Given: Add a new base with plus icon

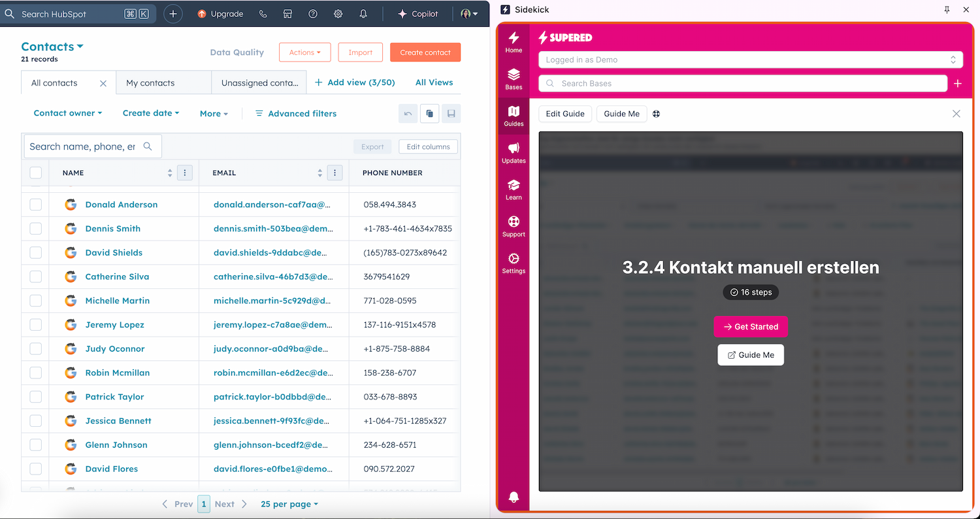Looking at the screenshot, I should (x=958, y=84).
